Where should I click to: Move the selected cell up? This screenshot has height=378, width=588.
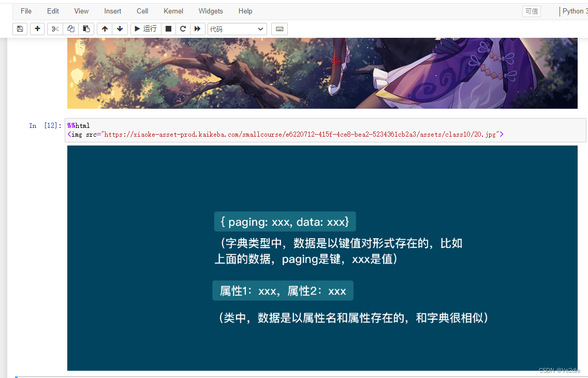pos(104,28)
